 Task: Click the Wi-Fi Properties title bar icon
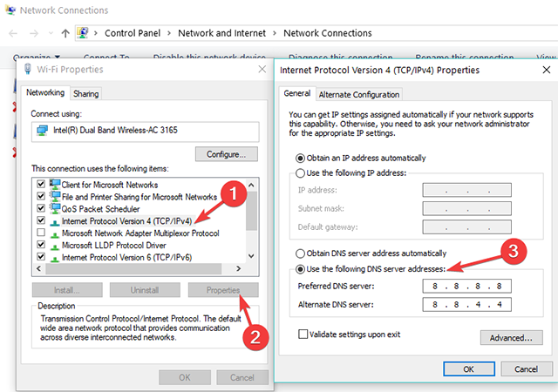tap(28, 69)
